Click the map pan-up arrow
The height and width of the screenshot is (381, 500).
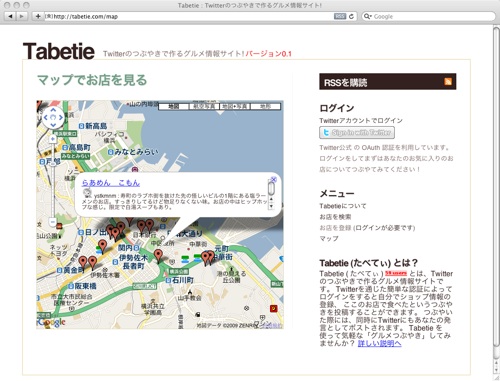(x=53, y=110)
